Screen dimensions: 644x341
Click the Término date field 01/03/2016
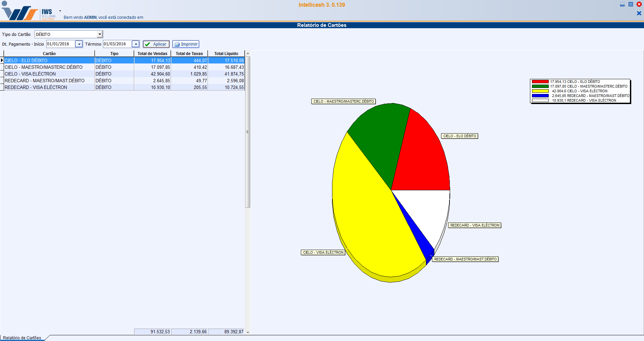coord(117,44)
